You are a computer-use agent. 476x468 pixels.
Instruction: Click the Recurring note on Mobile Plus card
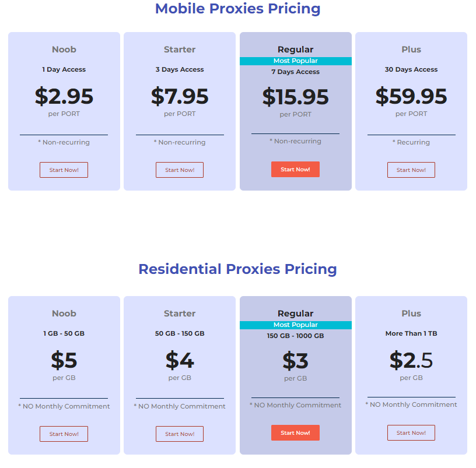pyautogui.click(x=411, y=142)
